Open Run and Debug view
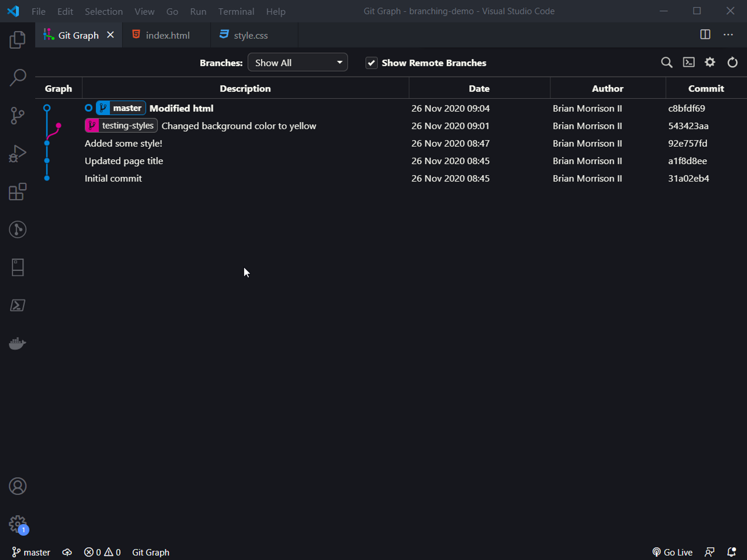This screenshot has width=747, height=560. tap(18, 153)
